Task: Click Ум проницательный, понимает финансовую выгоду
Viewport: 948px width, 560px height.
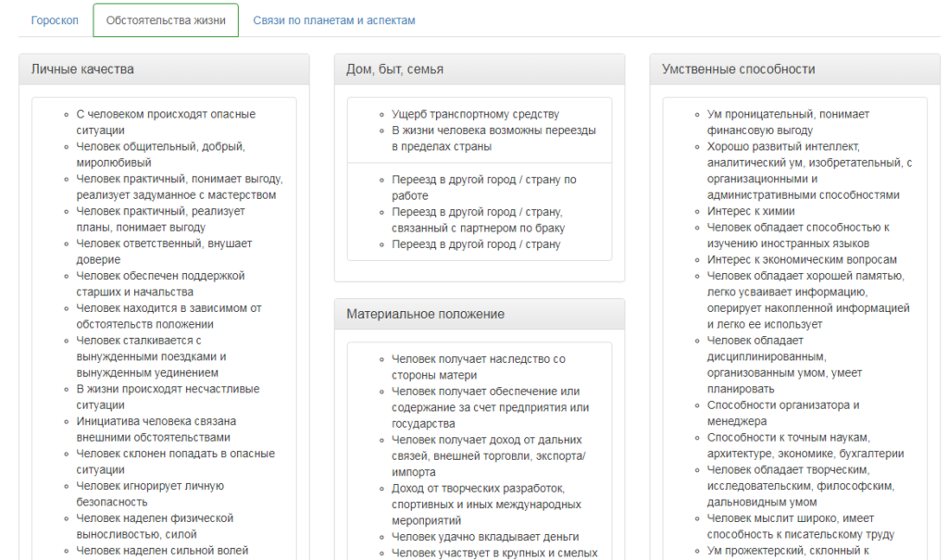Action: [788, 122]
